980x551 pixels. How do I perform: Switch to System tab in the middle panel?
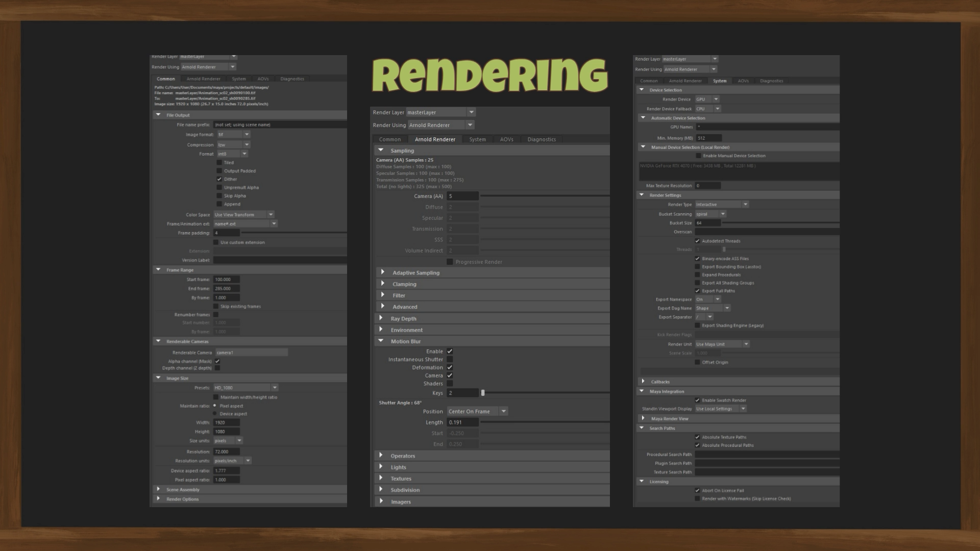[x=478, y=139]
